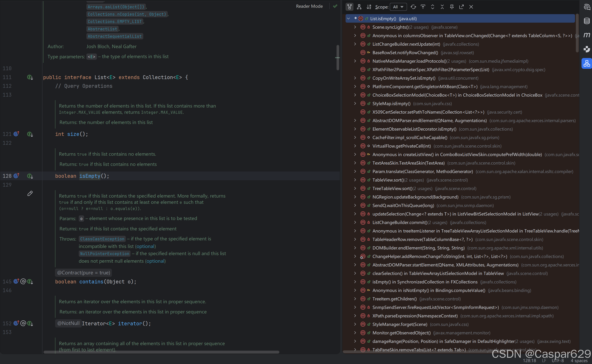Click the Reader Mode label

click(309, 6)
